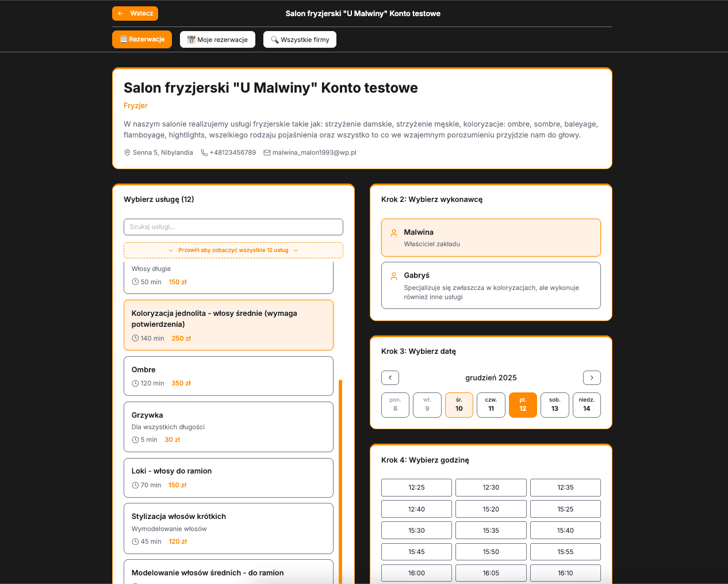Focus the Szukaj usługi search field
The image size is (728, 584).
coord(233,227)
